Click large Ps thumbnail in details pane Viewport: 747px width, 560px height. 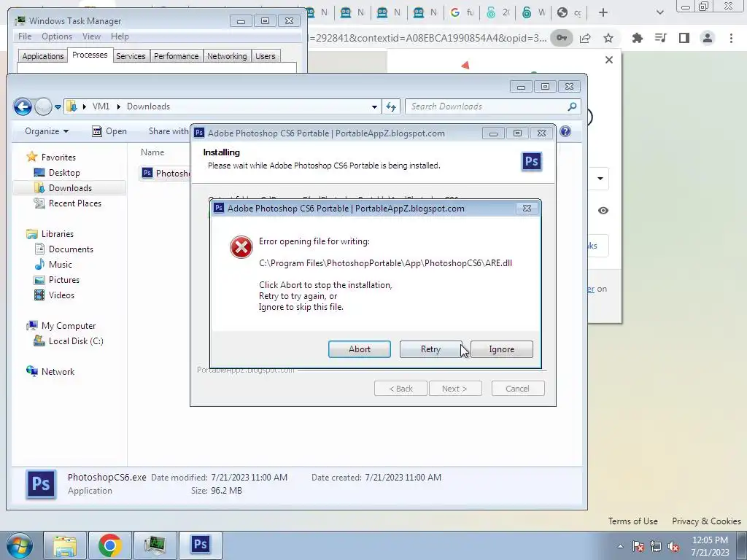41,484
